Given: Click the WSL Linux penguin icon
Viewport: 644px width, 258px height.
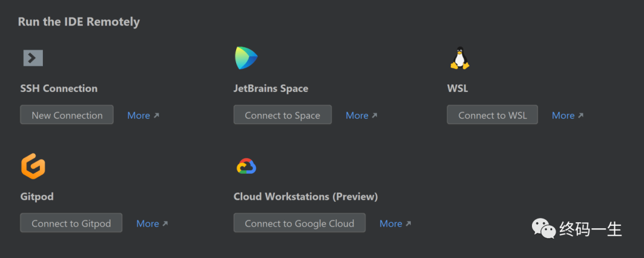Looking at the screenshot, I should tap(460, 57).
